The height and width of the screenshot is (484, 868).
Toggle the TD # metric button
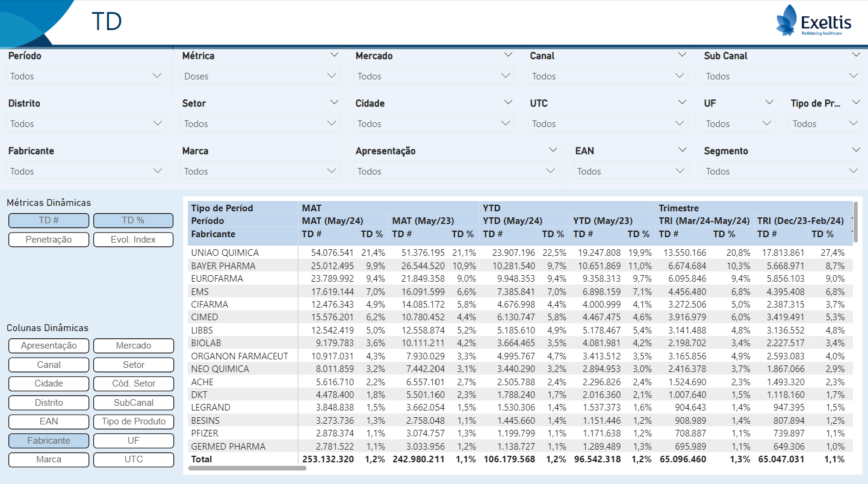click(x=49, y=220)
